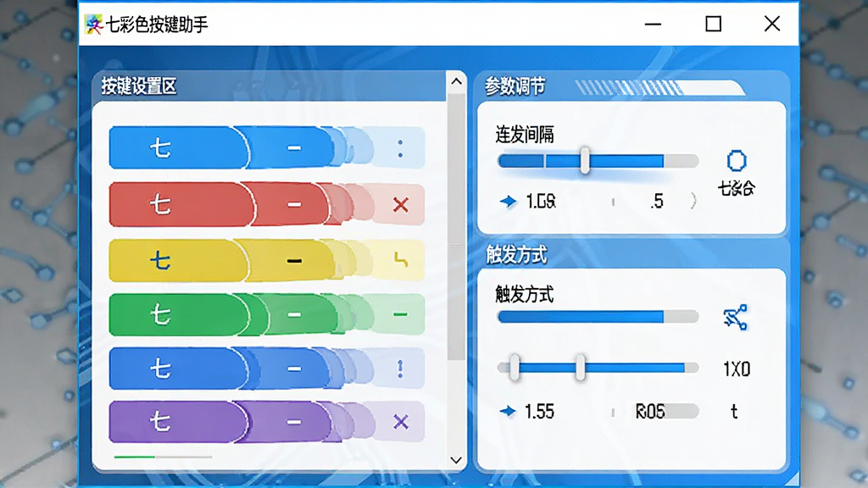Click the green dash icon ending the green row
868x488 pixels.
pos(400,314)
